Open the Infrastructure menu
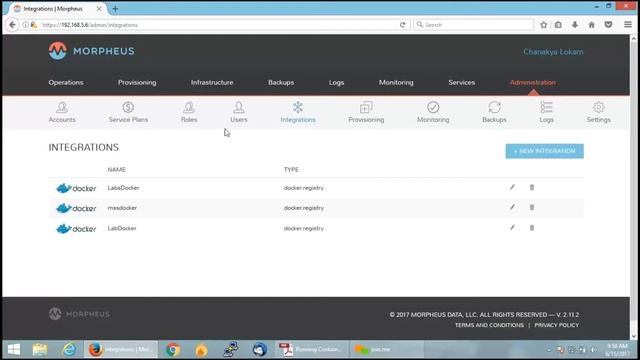 [x=212, y=82]
